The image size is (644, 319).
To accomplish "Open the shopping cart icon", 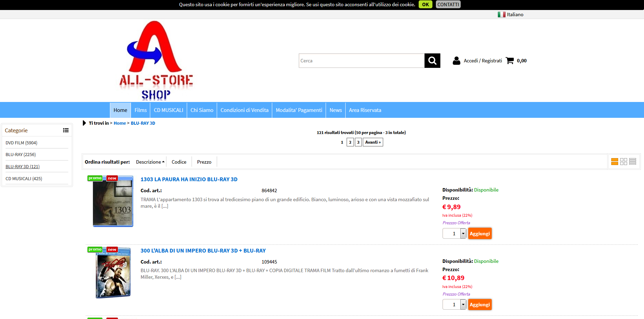I will point(510,61).
